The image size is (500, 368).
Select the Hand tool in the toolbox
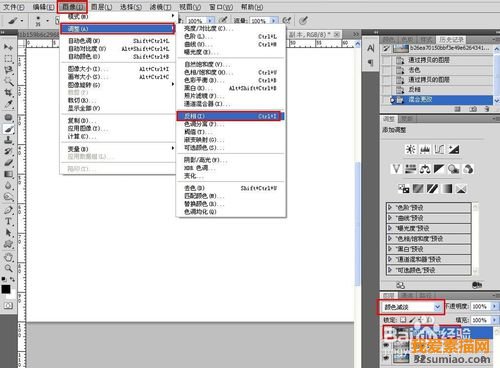[8, 257]
